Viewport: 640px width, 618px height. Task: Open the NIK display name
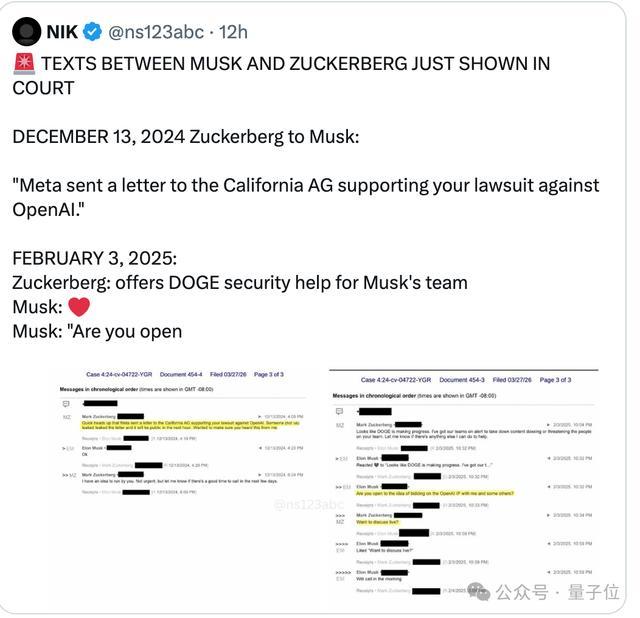[62, 32]
